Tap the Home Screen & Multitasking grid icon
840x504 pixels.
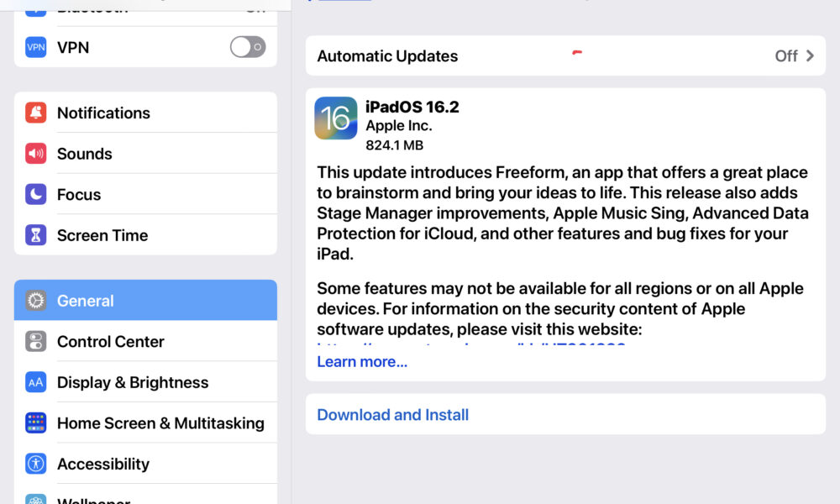coord(36,423)
